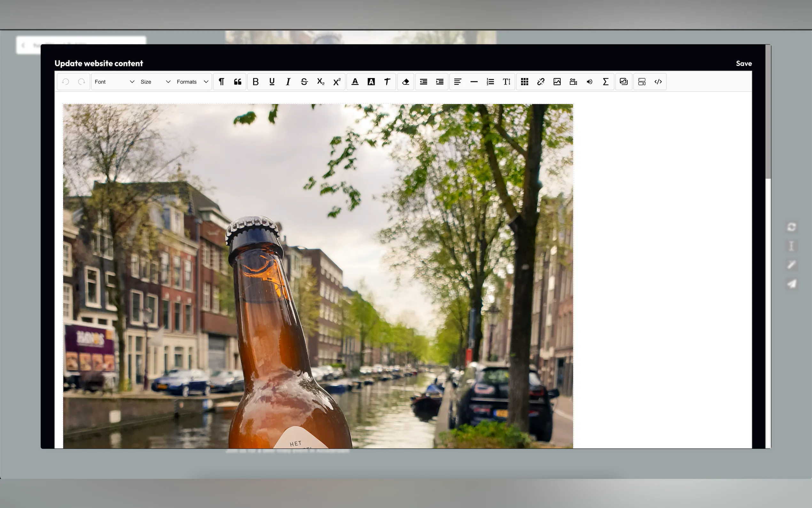
Task: Toggle underline formatting
Action: pyautogui.click(x=272, y=82)
